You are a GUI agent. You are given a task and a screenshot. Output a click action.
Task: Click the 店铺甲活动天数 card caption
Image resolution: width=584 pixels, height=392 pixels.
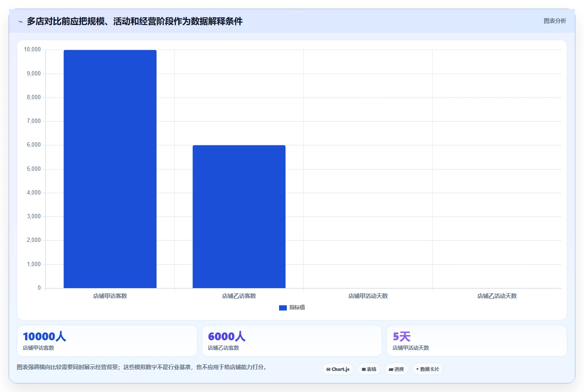click(411, 348)
